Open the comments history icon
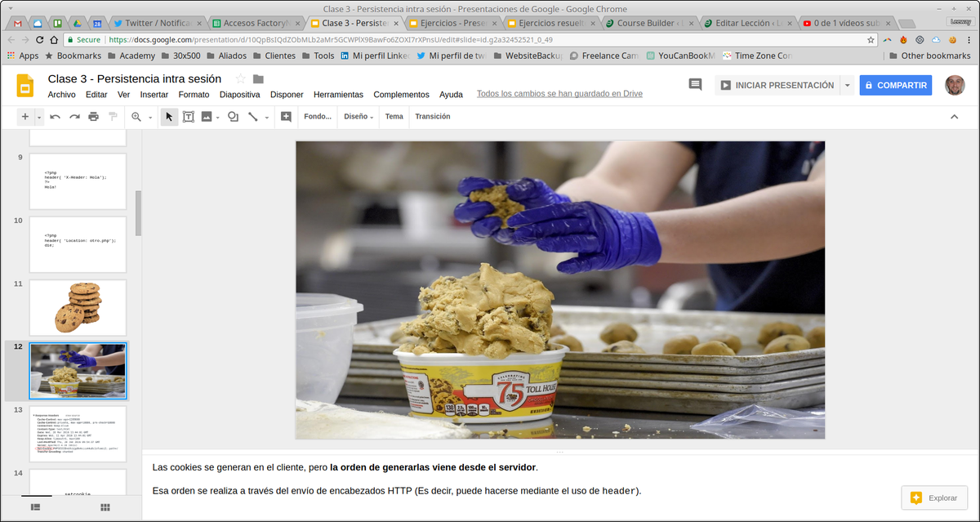 click(695, 85)
